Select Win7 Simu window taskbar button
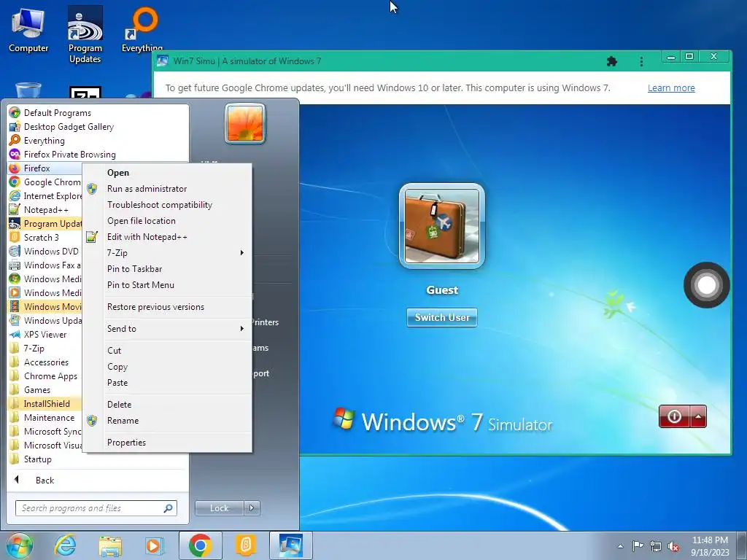The image size is (747, 560). (x=291, y=545)
